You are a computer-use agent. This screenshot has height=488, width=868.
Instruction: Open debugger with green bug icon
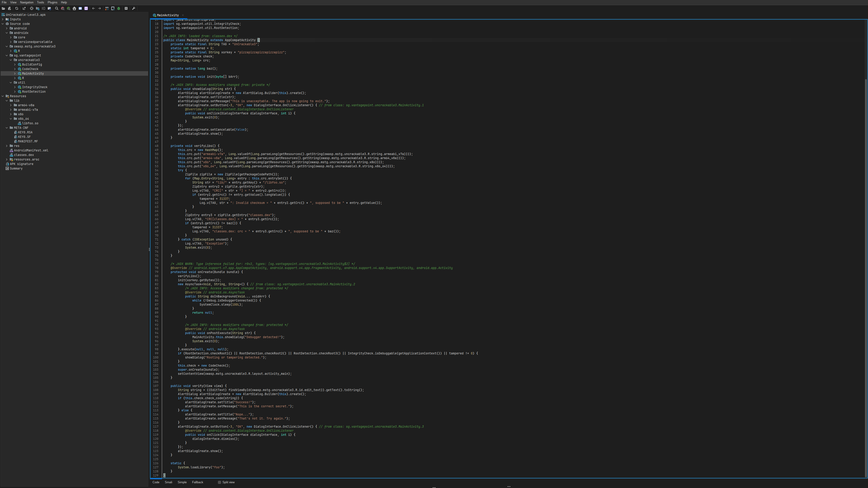pyautogui.click(x=119, y=8)
